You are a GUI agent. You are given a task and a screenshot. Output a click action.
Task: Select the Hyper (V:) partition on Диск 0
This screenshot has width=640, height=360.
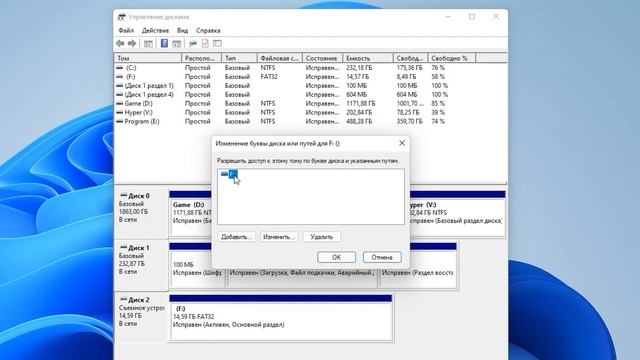coord(457,213)
